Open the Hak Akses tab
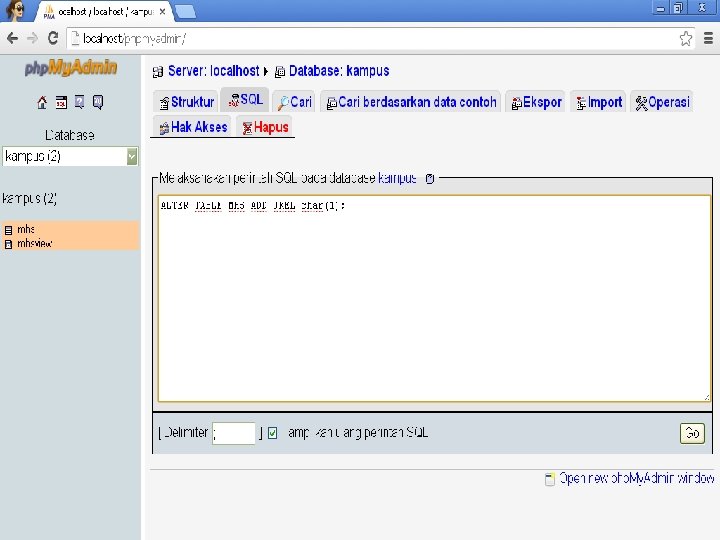 click(193, 127)
